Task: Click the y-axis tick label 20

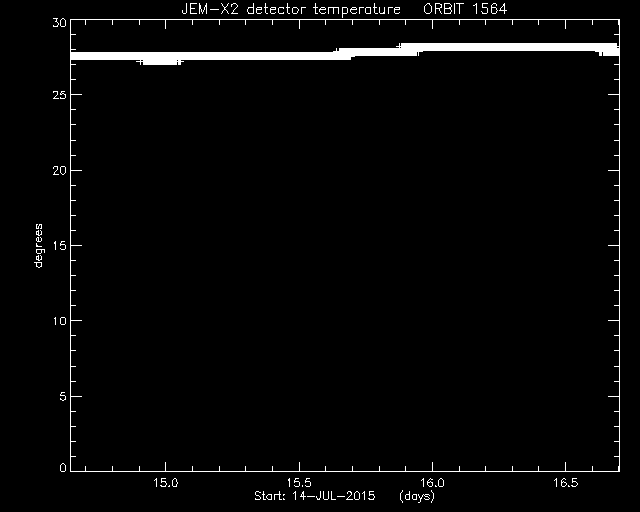Action: click(59, 170)
